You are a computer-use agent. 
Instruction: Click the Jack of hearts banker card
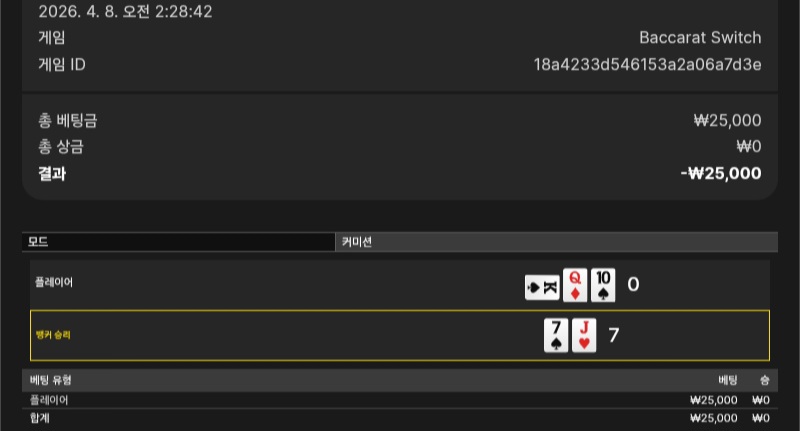584,335
